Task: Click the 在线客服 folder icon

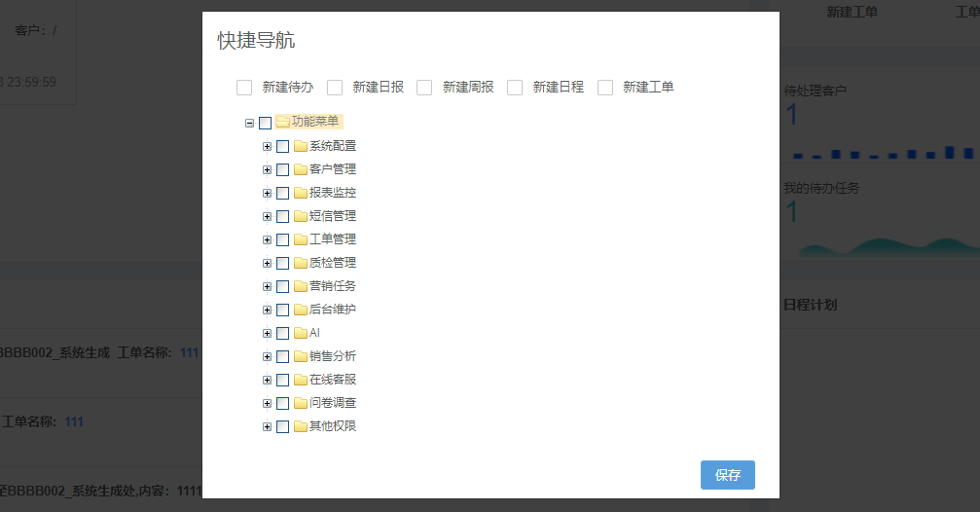Action: click(301, 380)
